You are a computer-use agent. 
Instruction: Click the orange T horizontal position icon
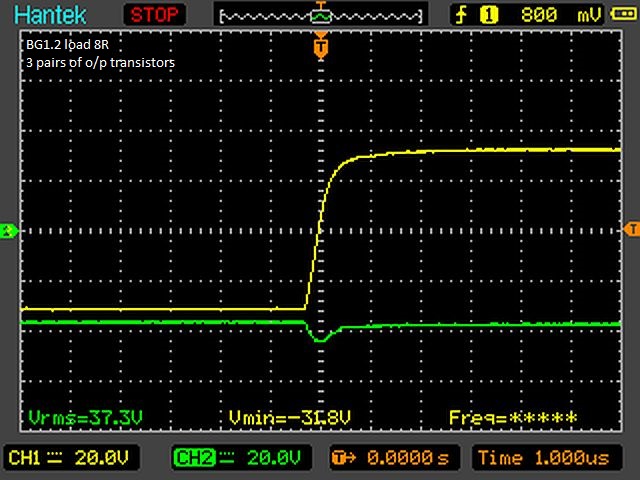coord(342,458)
